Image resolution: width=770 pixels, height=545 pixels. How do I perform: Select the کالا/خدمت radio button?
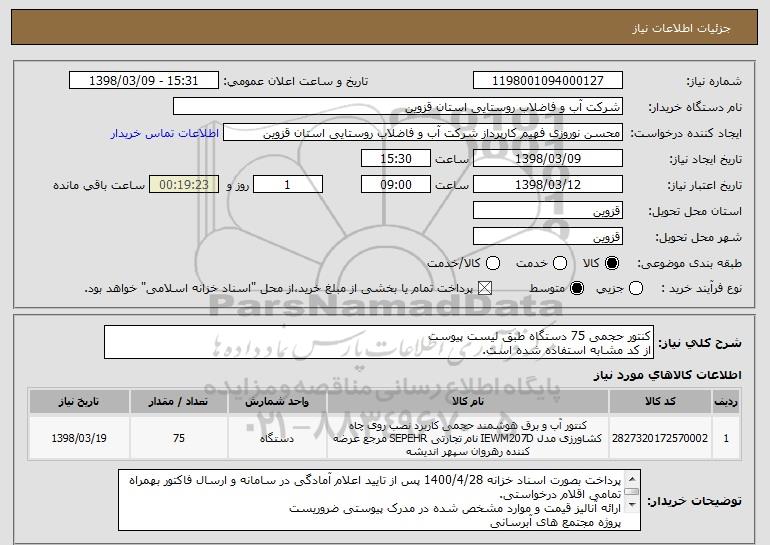tap(493, 264)
